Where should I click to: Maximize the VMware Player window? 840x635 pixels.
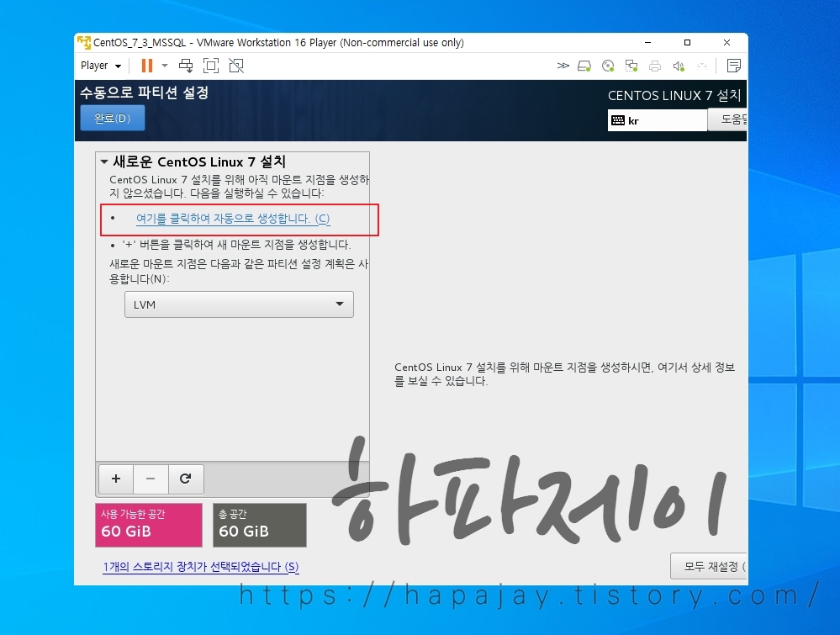tap(687, 42)
